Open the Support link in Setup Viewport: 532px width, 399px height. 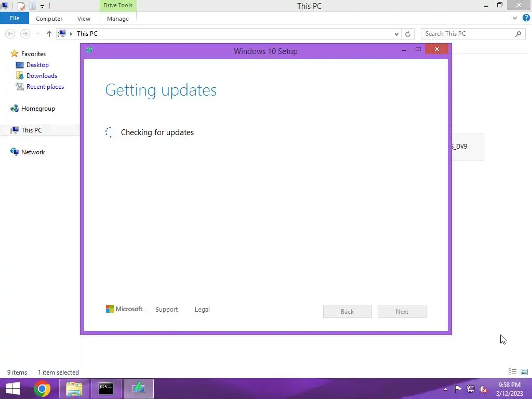[167, 310]
